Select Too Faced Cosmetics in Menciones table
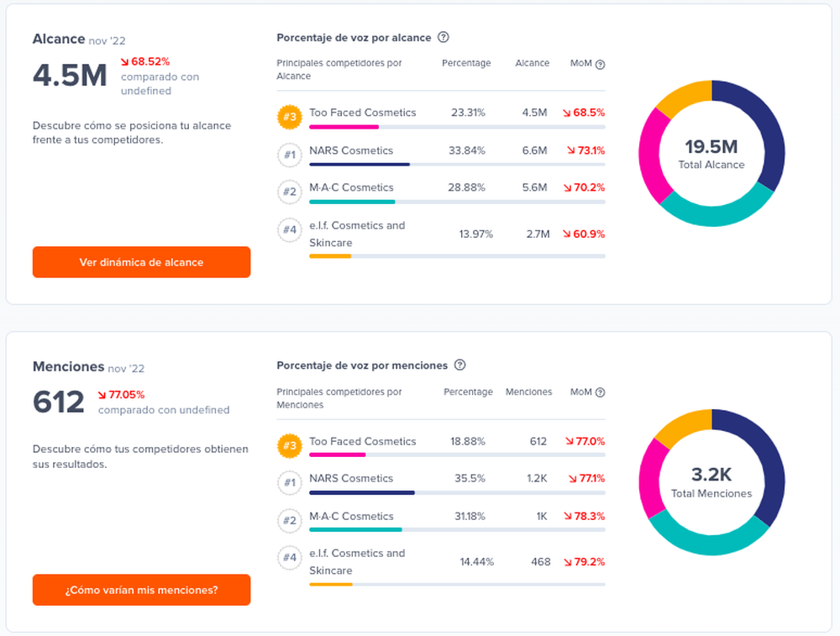Viewport: 840px width, 636px height. [362, 441]
